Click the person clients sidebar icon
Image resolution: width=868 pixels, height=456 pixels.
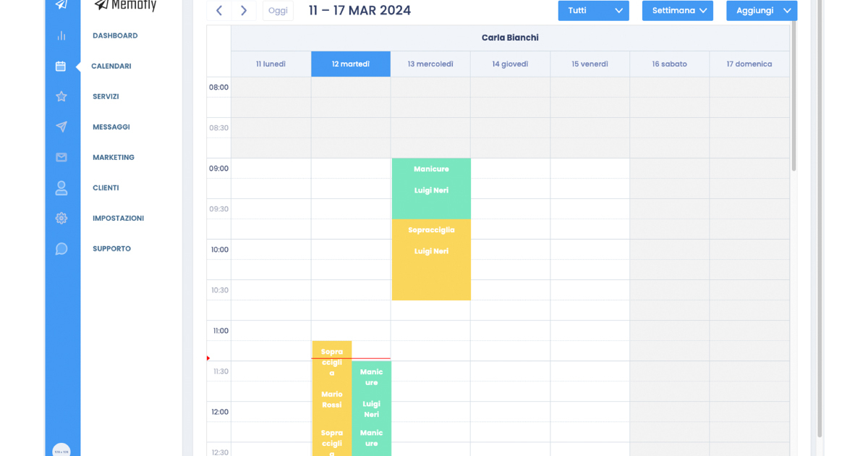pos(61,188)
